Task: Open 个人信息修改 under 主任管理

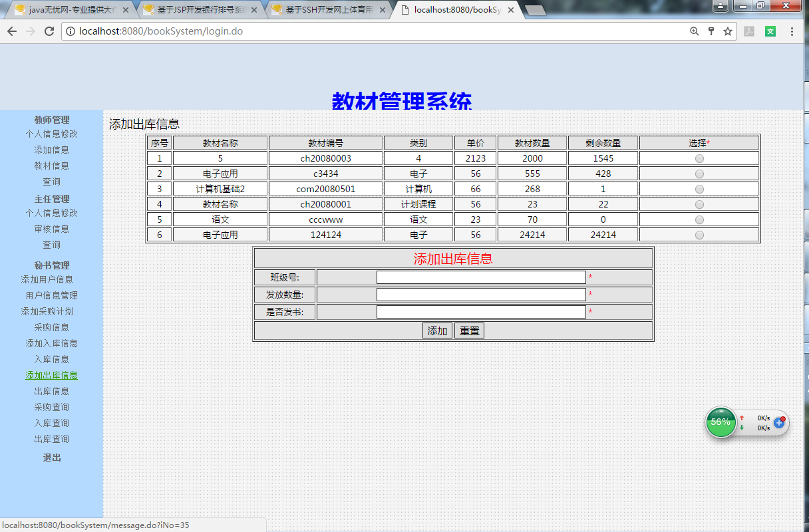Action: pyautogui.click(x=51, y=213)
